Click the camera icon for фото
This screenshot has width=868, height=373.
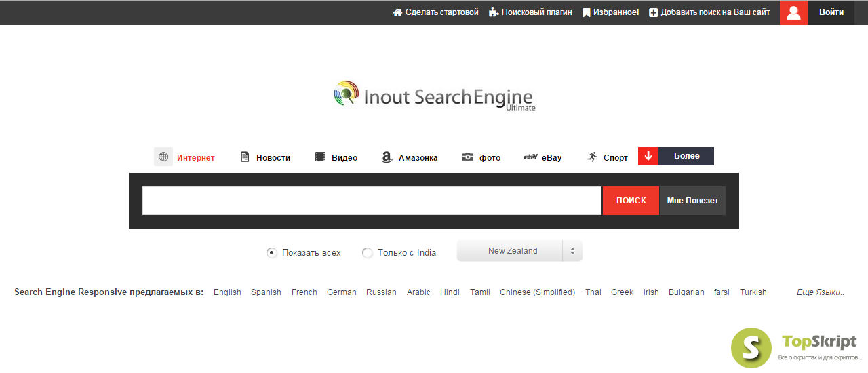tap(468, 157)
